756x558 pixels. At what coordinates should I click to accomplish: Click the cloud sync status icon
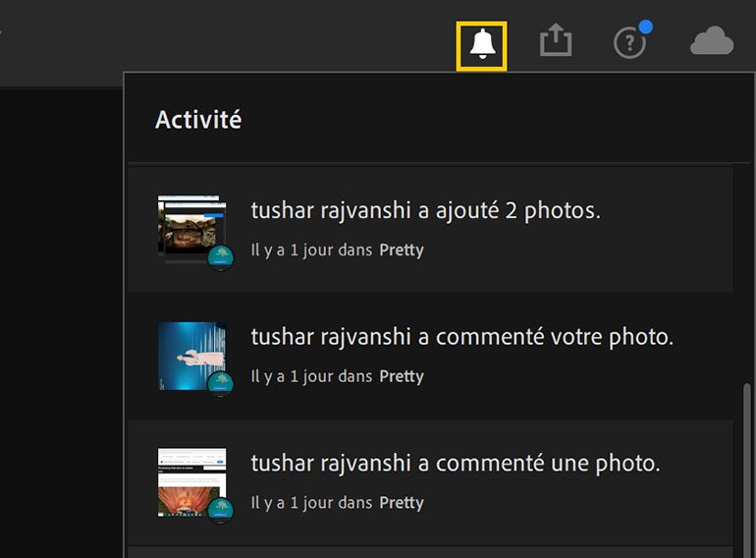click(712, 41)
